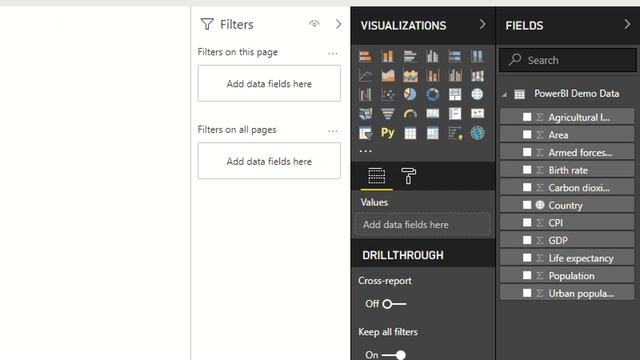Select the Donut chart visual
Screen dimensions: 640x360
[x=432, y=94]
